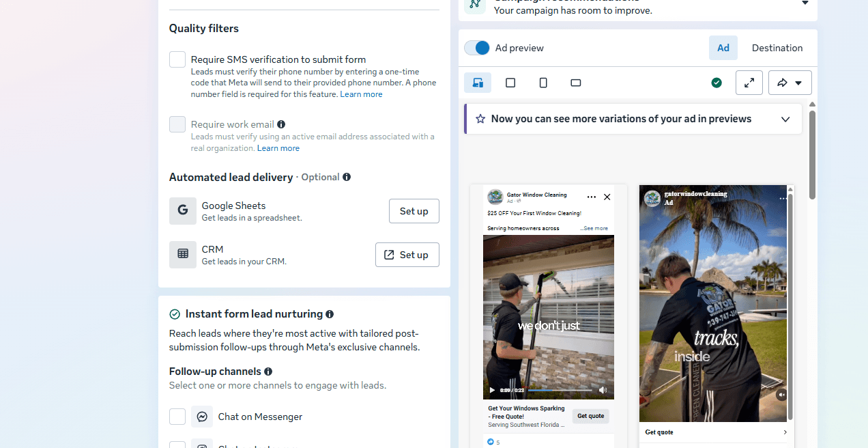This screenshot has height=448, width=868.
Task: Expand the Campaign recommendations panel
Action: pos(805,3)
